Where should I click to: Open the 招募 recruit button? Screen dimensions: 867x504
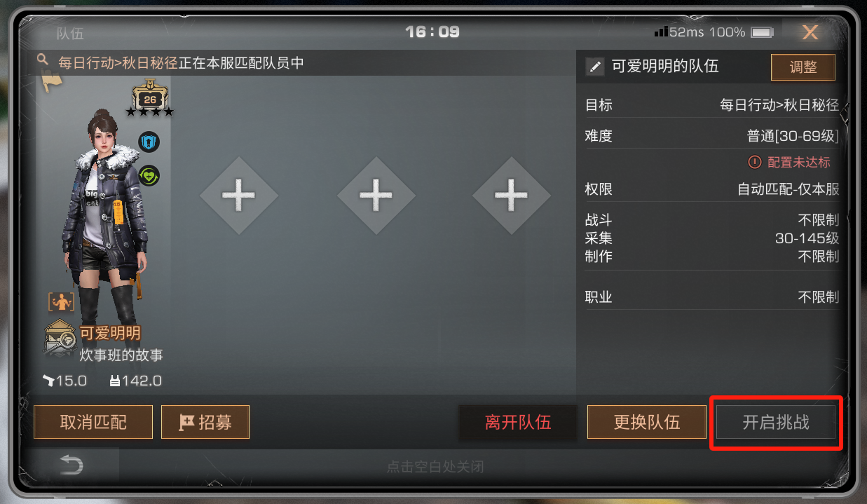205,422
